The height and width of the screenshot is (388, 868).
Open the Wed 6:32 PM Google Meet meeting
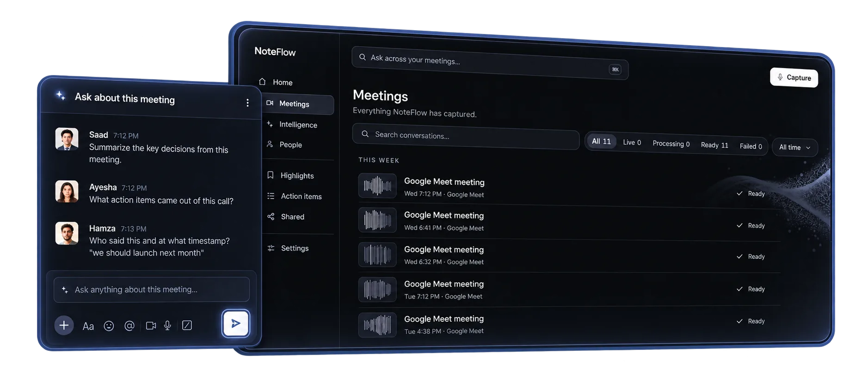[x=569, y=256]
